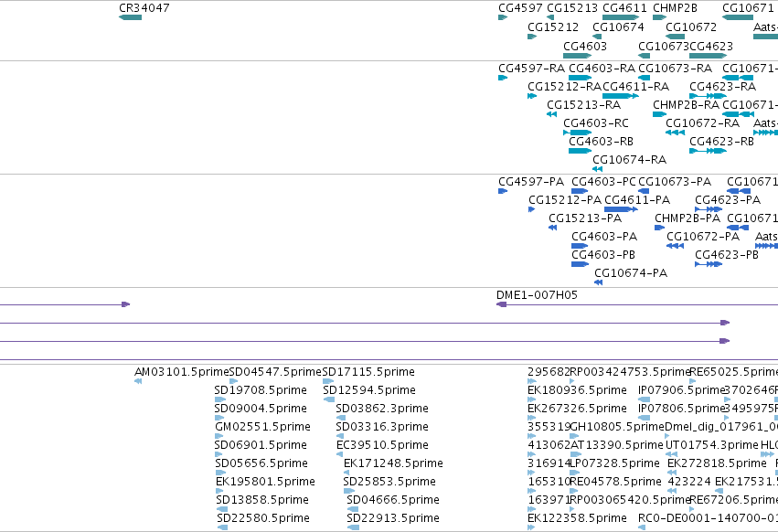The height and width of the screenshot is (532, 778).
Task: Select the CG4603-RA transcript label
Action: coord(602,68)
